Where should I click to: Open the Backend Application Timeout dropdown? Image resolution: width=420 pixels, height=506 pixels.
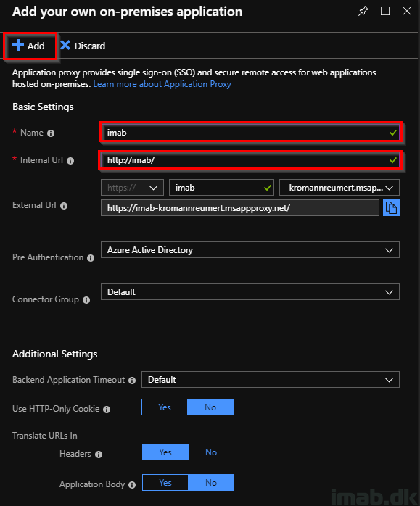pyautogui.click(x=271, y=380)
